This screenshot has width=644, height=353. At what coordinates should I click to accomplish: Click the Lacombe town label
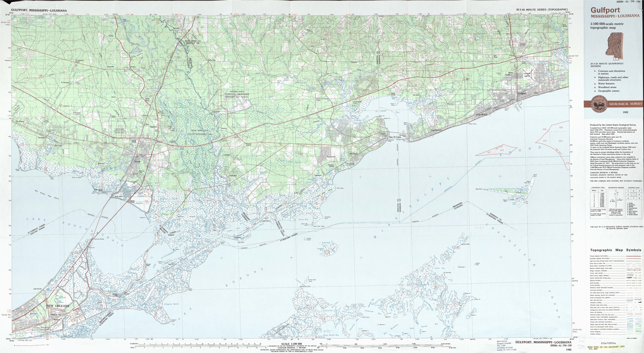pos(42,138)
